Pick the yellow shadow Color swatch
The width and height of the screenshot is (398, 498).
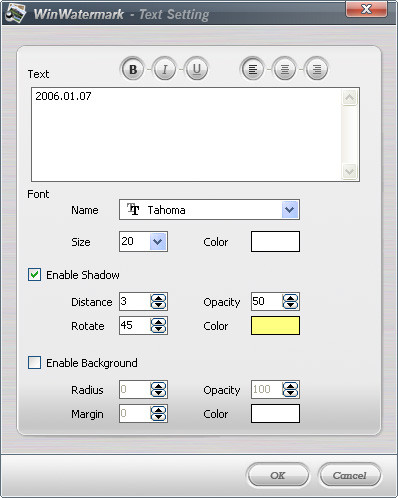click(x=275, y=326)
